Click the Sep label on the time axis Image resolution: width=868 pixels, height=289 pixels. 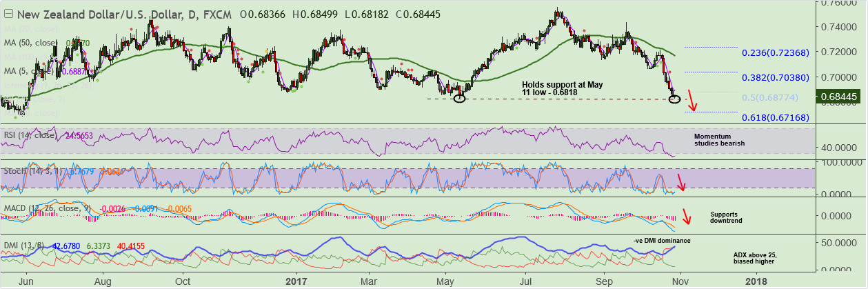pyautogui.click(x=605, y=281)
